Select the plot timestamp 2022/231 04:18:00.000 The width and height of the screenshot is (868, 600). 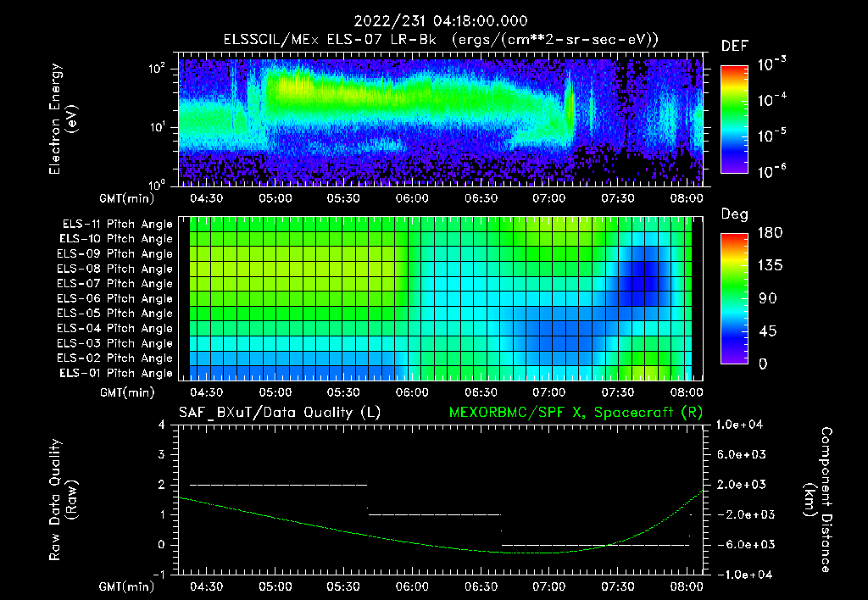pyautogui.click(x=441, y=21)
